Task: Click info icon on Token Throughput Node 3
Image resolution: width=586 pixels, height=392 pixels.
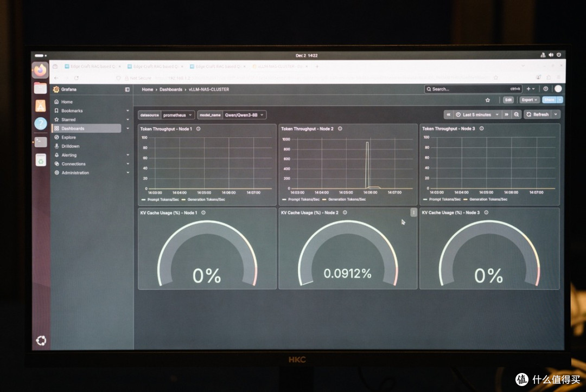Action: click(481, 128)
